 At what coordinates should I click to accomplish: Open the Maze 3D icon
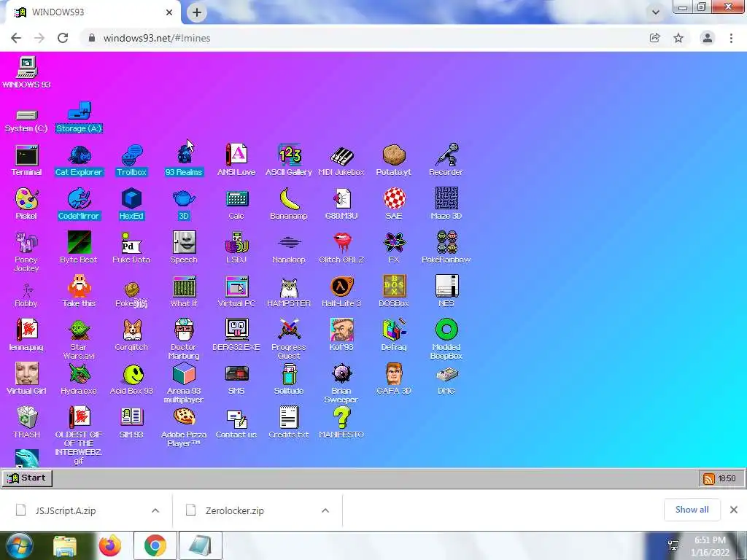tap(446, 199)
